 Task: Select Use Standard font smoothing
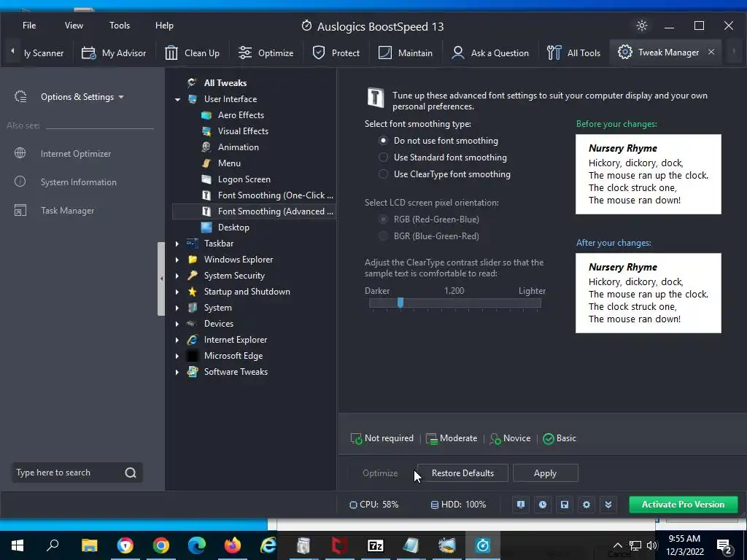(443, 157)
